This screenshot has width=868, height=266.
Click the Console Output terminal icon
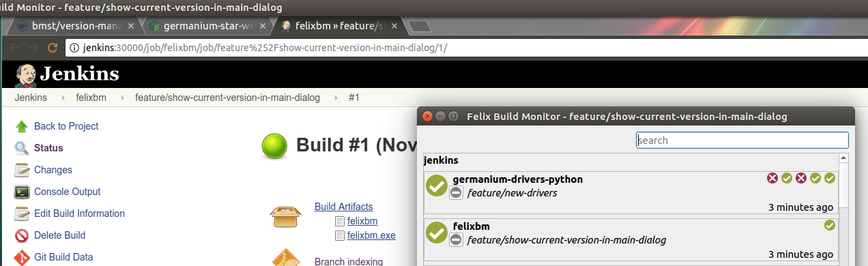[x=22, y=192]
